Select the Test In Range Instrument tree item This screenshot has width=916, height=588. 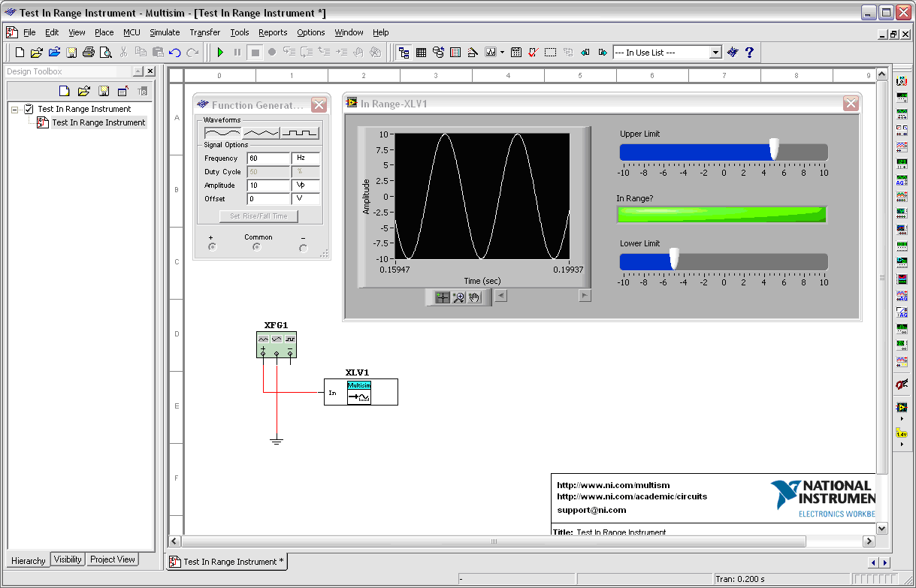coord(98,122)
